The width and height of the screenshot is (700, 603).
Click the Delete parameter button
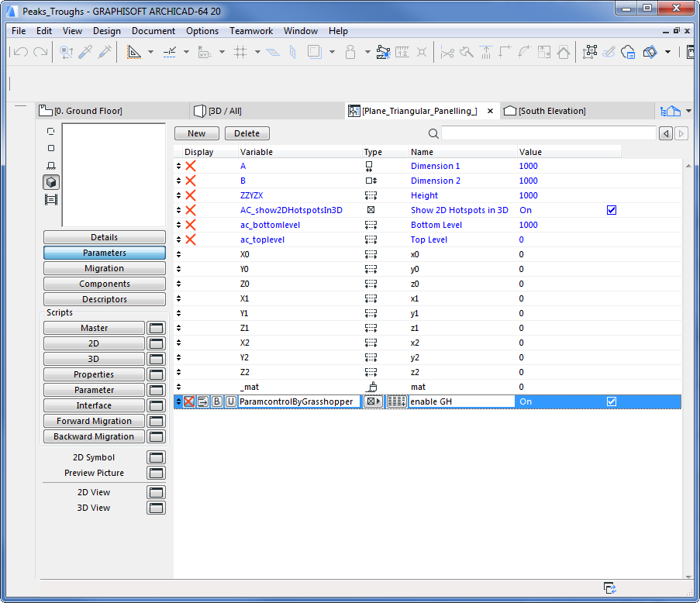(x=247, y=133)
